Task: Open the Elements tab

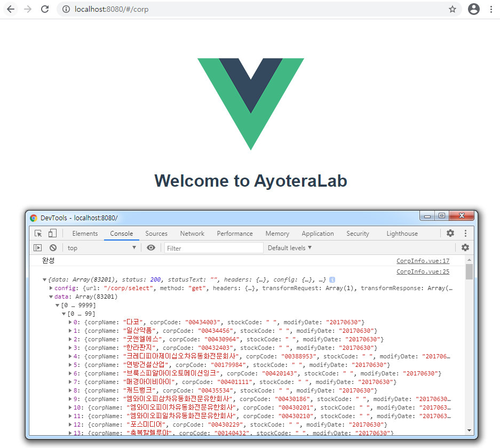Action: 85,234
